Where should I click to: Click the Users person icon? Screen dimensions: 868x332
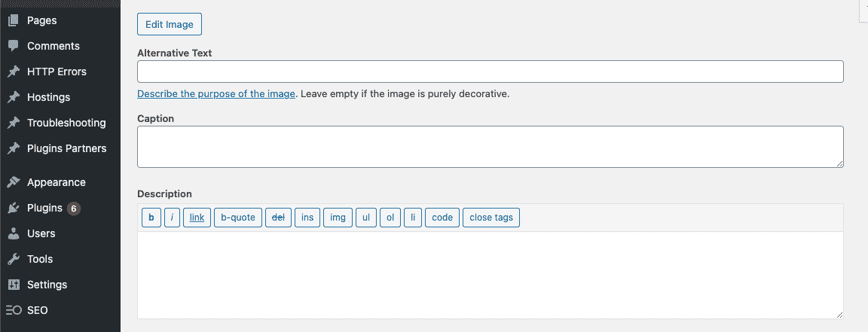(14, 233)
